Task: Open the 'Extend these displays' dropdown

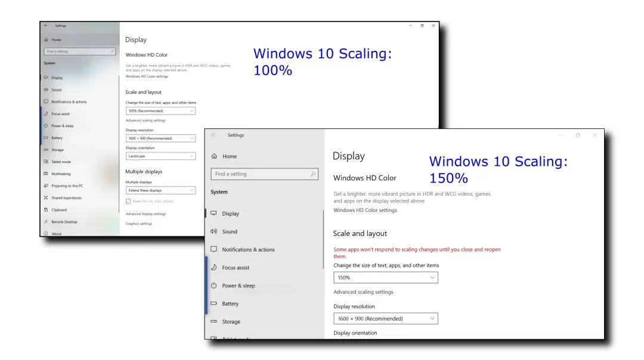Action: coord(160,190)
